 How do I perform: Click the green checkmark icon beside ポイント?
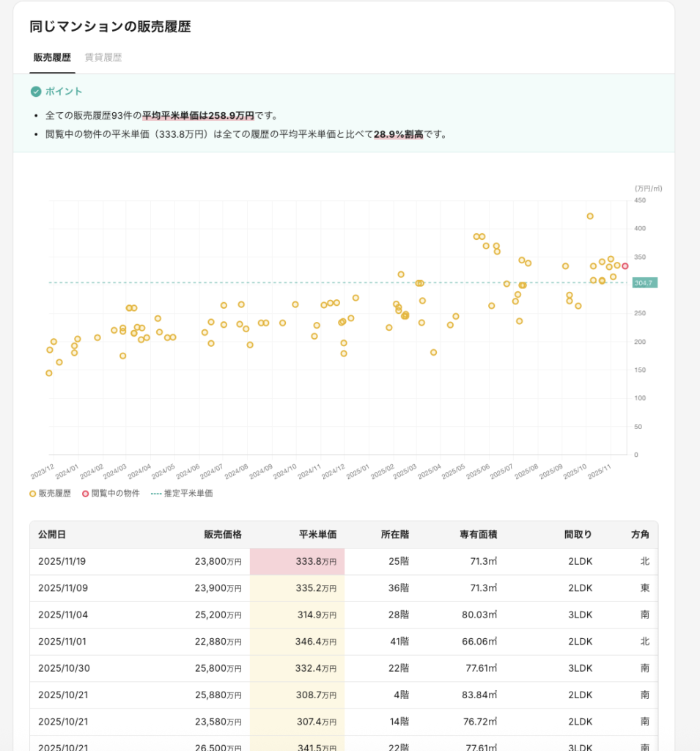tap(36, 92)
